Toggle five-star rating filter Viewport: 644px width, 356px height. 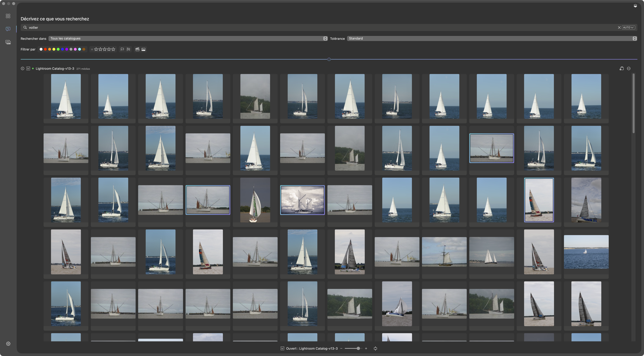click(x=113, y=49)
